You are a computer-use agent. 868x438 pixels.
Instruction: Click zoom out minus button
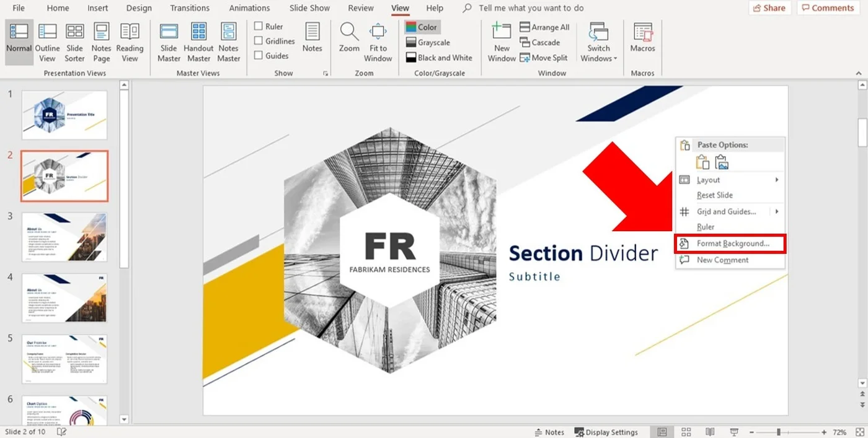coord(751,432)
